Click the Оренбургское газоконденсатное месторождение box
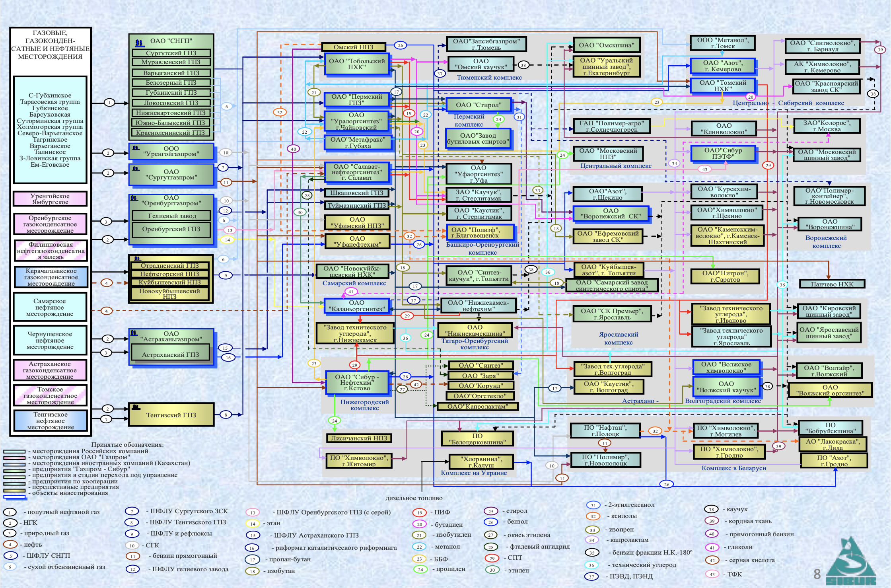This screenshot has height=588, width=891. (50, 224)
